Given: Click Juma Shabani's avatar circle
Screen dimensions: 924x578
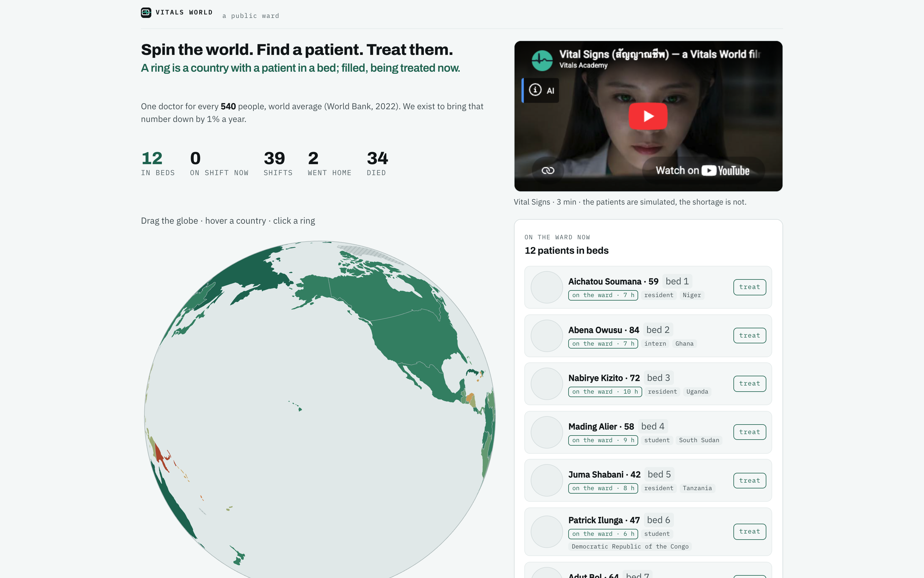Looking at the screenshot, I should pos(547,481).
